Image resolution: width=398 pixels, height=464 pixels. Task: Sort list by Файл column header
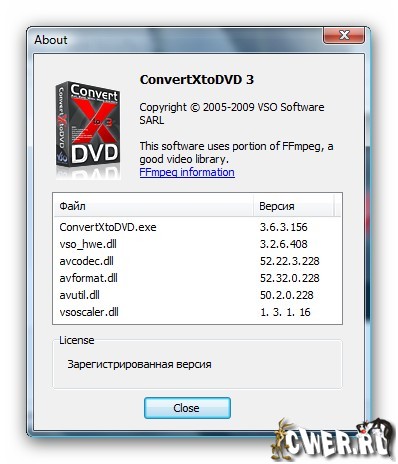[x=153, y=206]
